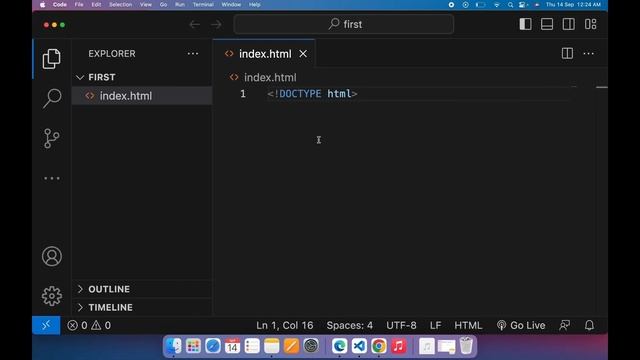Open the Terminal menu
This screenshot has width=640, height=360.
pyautogui.click(x=203, y=4)
